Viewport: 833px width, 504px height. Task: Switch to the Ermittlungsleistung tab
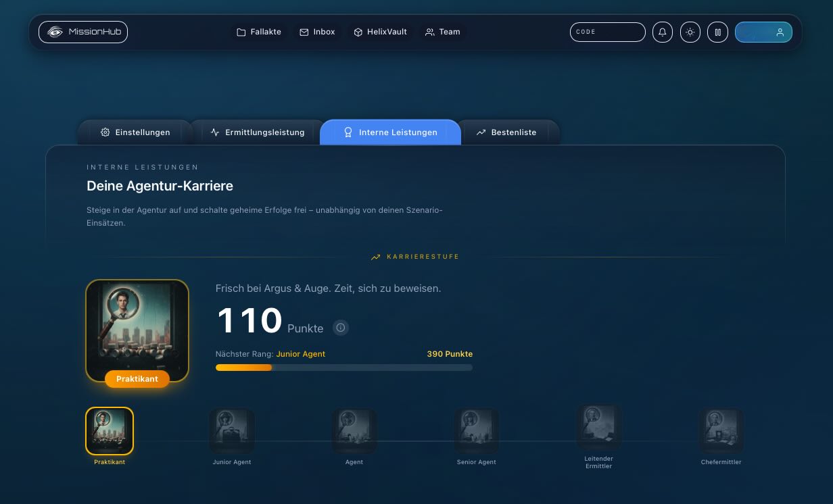tap(258, 132)
